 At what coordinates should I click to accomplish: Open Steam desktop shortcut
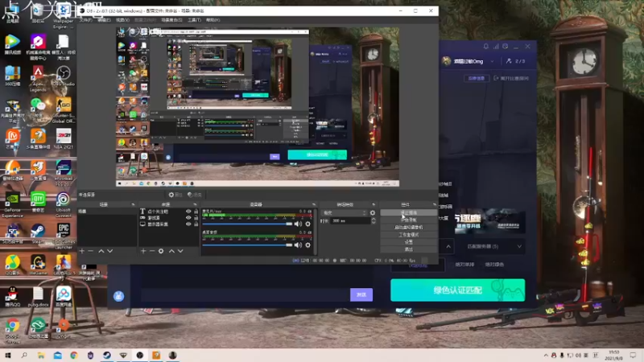38,234
